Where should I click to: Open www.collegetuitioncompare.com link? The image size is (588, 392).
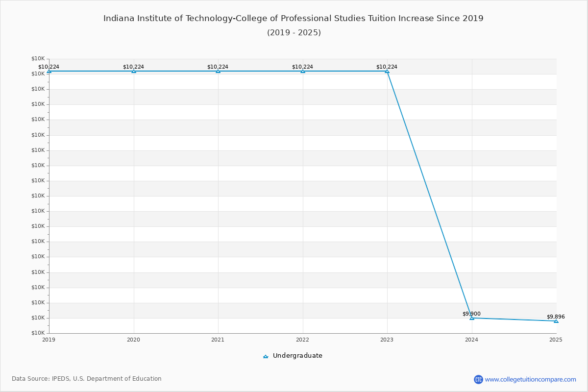(531, 379)
